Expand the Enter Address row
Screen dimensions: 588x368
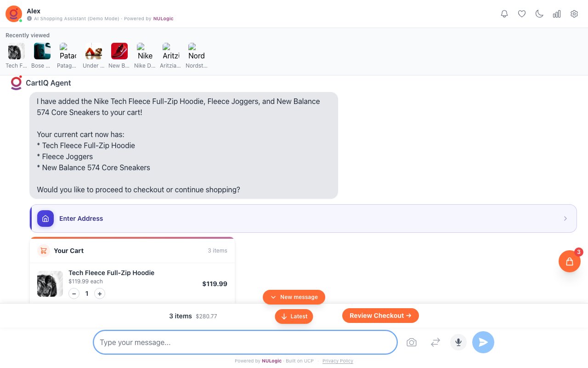pyautogui.click(x=303, y=218)
